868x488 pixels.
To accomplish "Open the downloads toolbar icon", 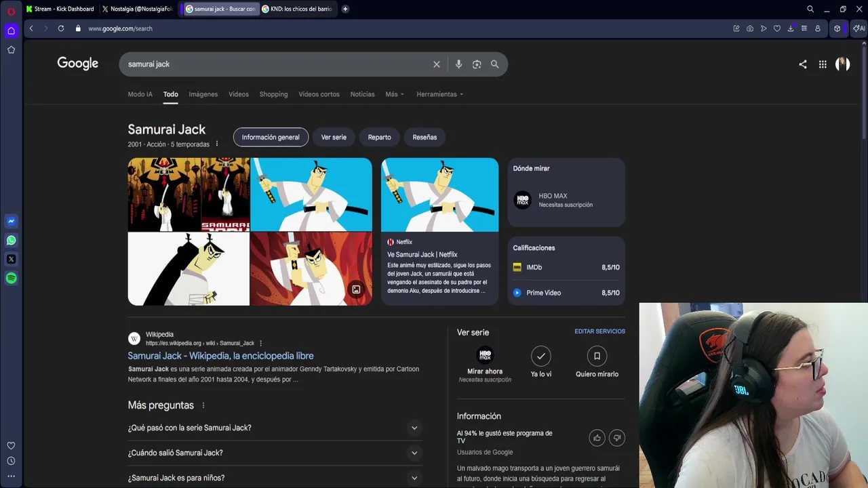I will (x=791, y=28).
